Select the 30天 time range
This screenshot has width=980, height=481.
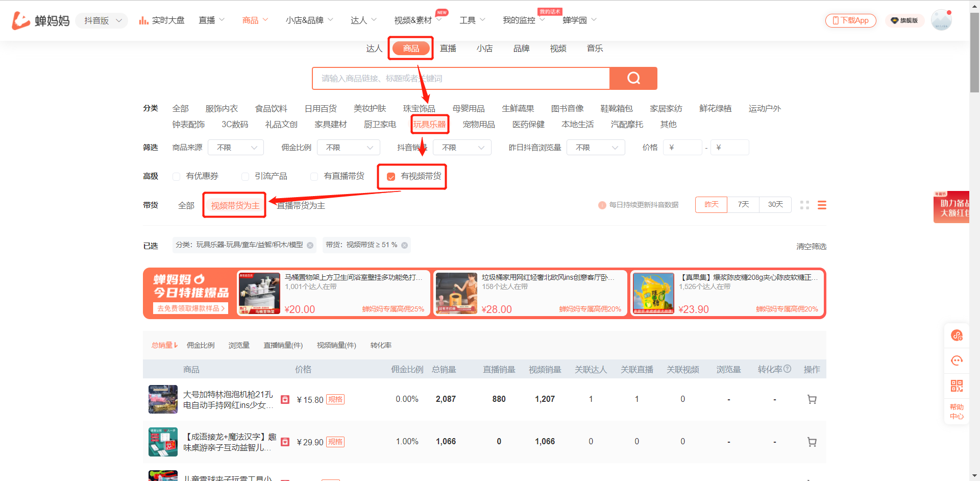point(775,205)
